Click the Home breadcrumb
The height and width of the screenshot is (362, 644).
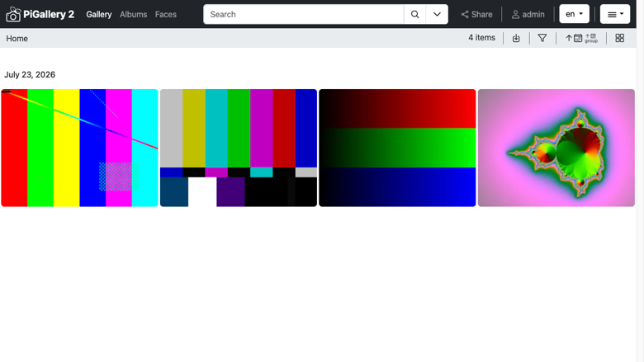click(17, 39)
